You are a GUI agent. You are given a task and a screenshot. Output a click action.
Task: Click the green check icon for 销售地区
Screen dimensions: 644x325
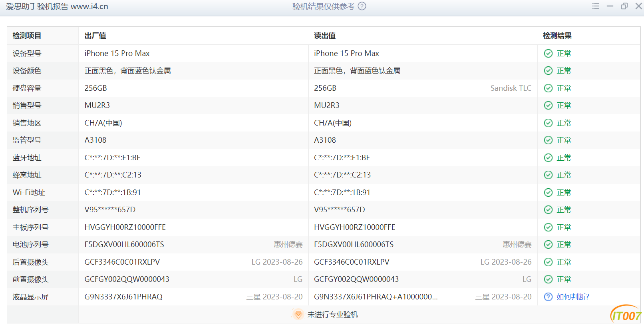click(549, 123)
